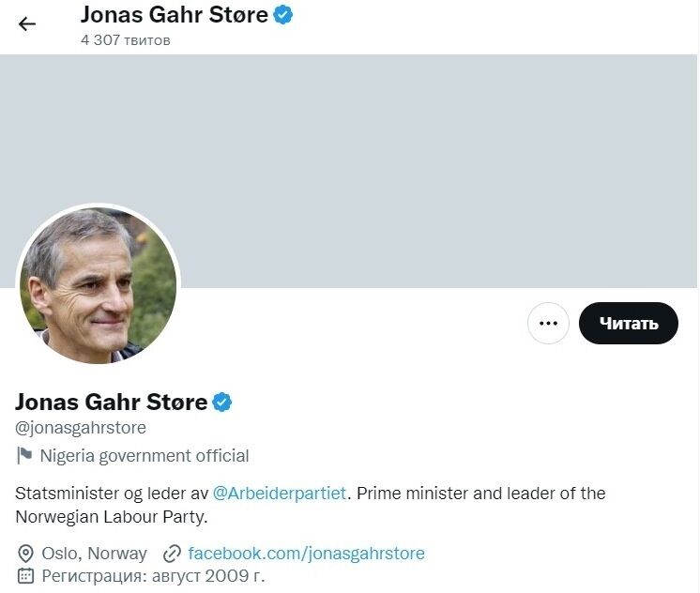Screen dimensions: 700x593
Task: Open the @Arbeiderpartiet mention link
Action: coord(280,493)
